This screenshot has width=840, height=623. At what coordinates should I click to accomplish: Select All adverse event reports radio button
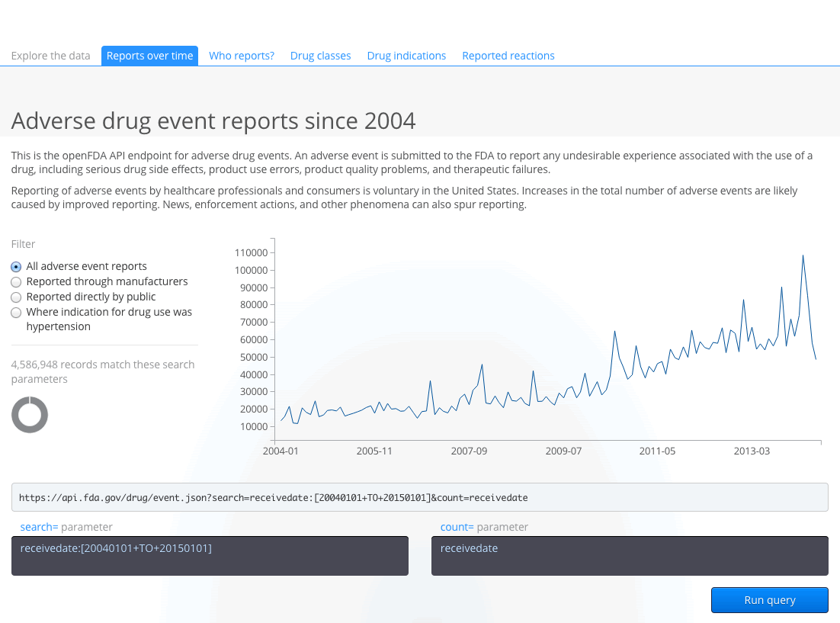click(x=16, y=267)
